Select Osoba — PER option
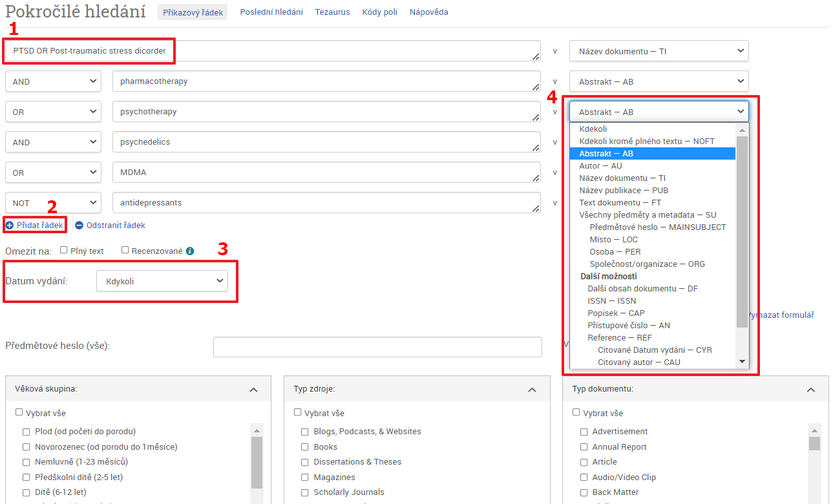833x504 pixels. (652, 251)
